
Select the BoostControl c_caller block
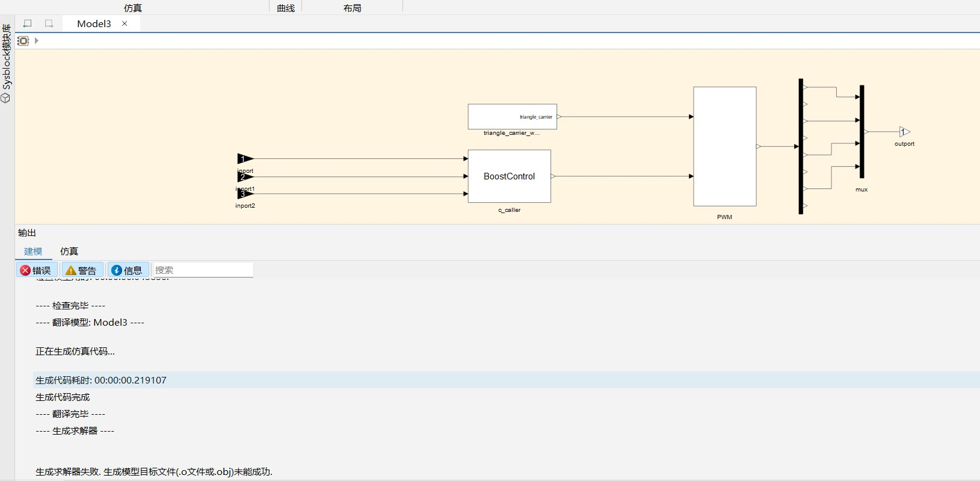[x=510, y=176]
